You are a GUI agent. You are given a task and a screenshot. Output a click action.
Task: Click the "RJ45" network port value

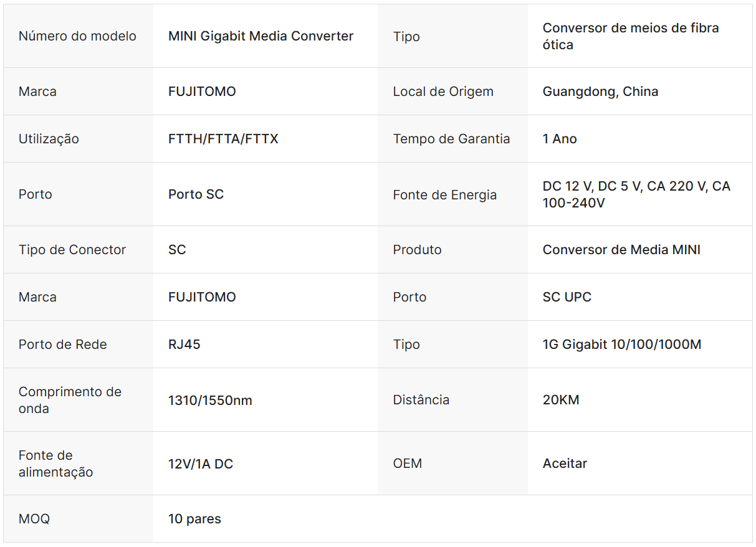[x=184, y=345]
